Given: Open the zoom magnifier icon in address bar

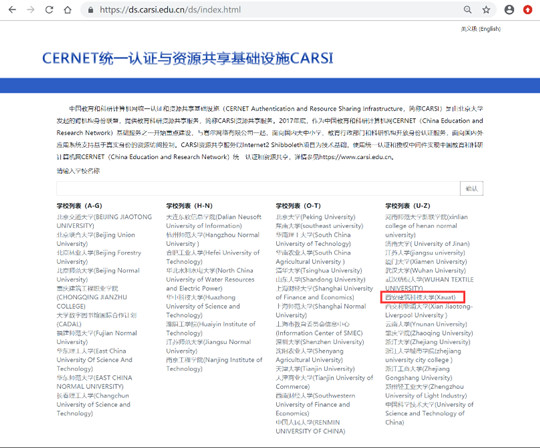Looking at the screenshot, I should pyautogui.click(x=467, y=10).
